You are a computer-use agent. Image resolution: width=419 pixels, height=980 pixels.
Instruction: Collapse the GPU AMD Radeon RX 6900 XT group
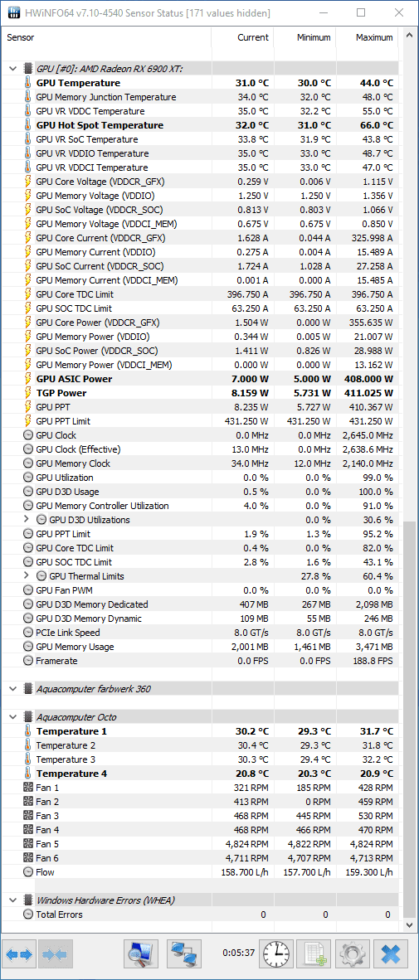pyautogui.click(x=12, y=69)
